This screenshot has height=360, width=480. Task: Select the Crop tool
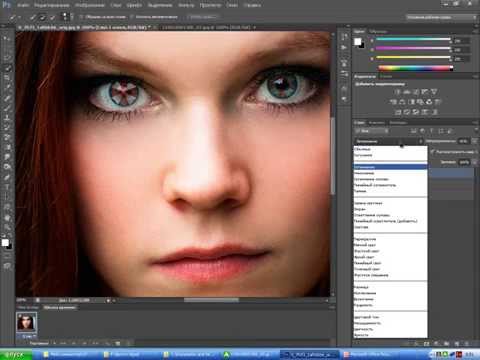coord(7,78)
